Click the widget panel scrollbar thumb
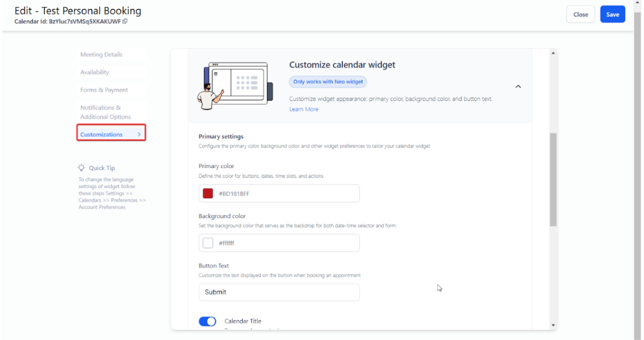 tap(553, 179)
